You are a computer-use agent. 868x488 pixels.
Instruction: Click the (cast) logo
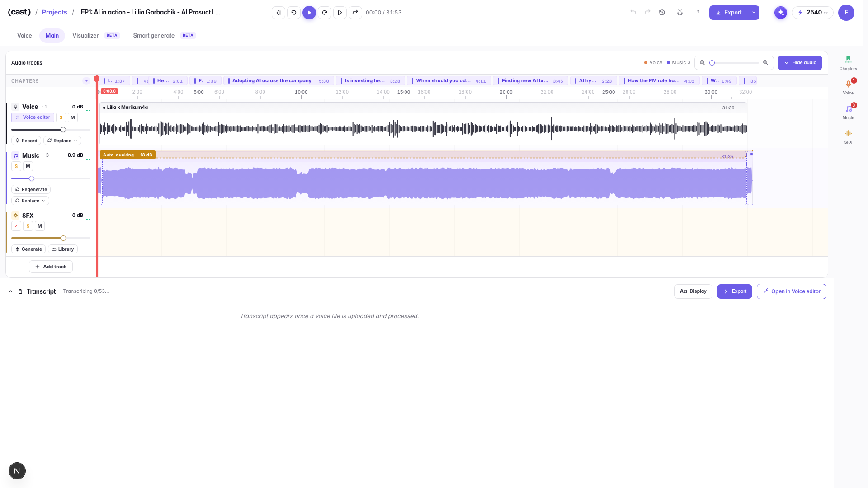click(x=19, y=12)
